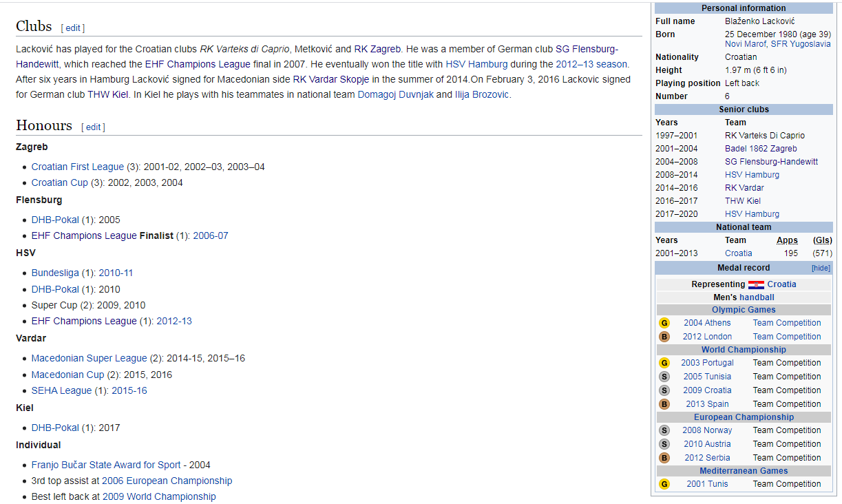
Task: Open the World Championship heading link
Action: (744, 350)
